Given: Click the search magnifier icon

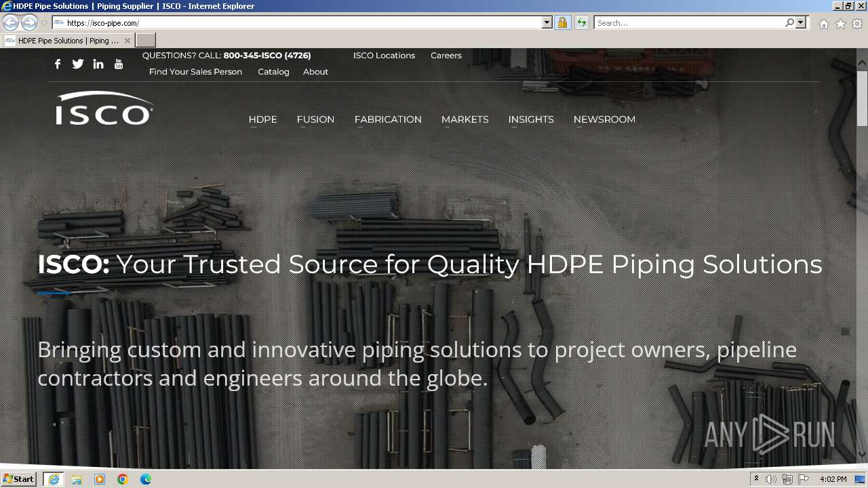Looking at the screenshot, I should (x=789, y=22).
